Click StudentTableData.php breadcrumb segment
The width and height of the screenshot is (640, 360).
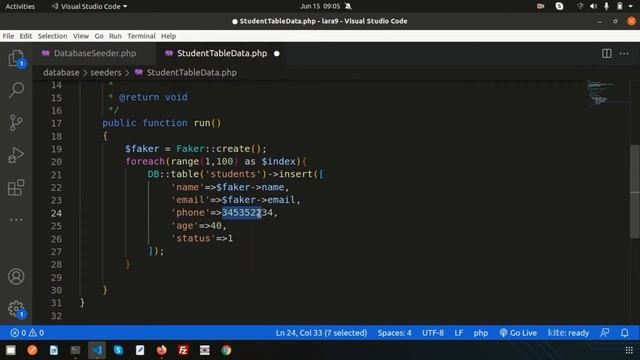[x=191, y=72]
